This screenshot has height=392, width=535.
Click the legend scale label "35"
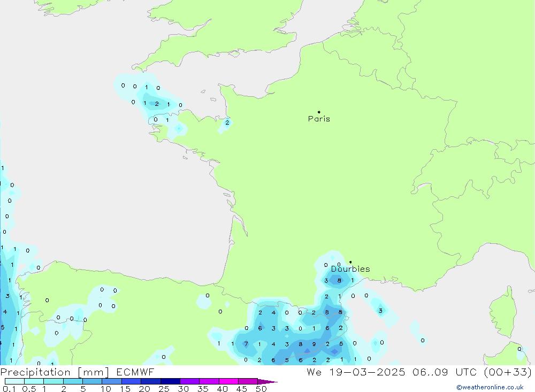[203, 389]
